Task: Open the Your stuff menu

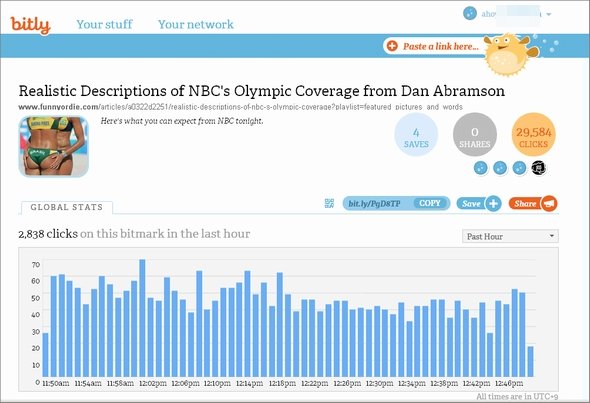Action: click(x=104, y=24)
